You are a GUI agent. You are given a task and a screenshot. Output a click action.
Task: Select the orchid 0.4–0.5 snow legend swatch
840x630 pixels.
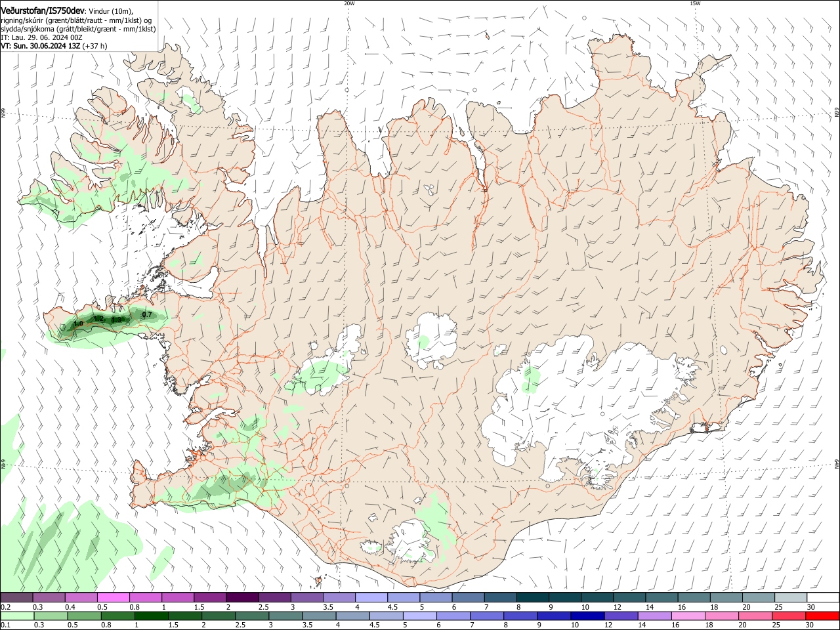tap(81, 597)
